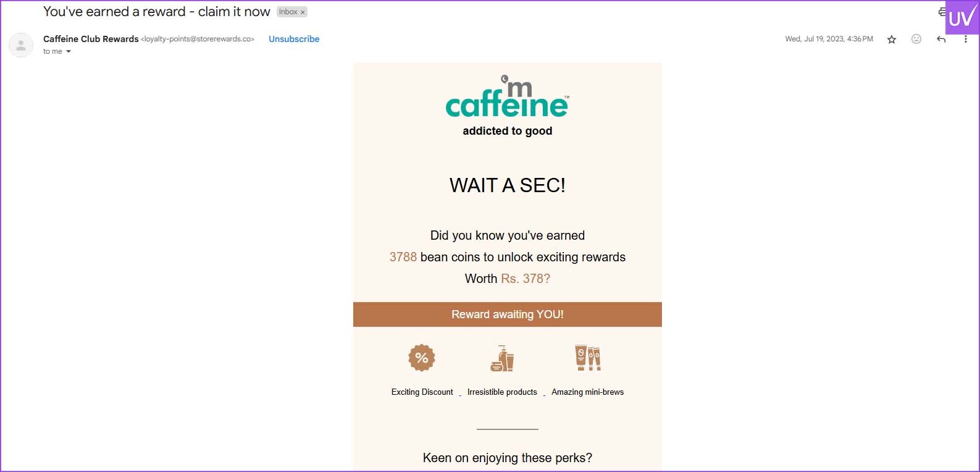Add an emoji reaction to the email

click(x=916, y=39)
